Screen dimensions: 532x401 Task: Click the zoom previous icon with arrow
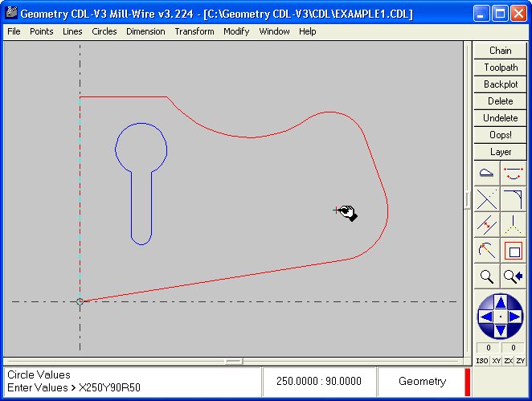(513, 276)
